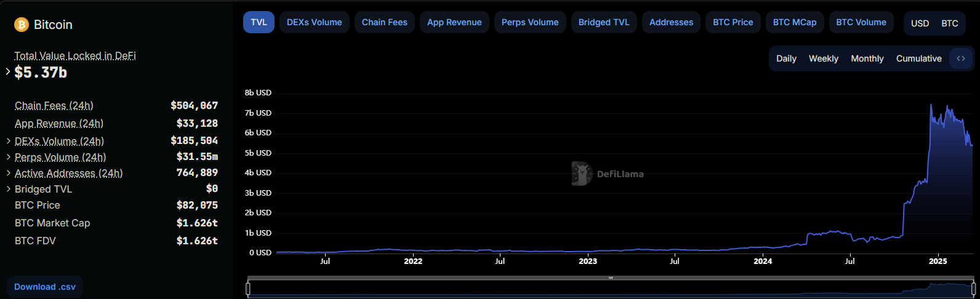Show App Revenue on chart
This screenshot has width=980, height=299.
click(x=454, y=22)
